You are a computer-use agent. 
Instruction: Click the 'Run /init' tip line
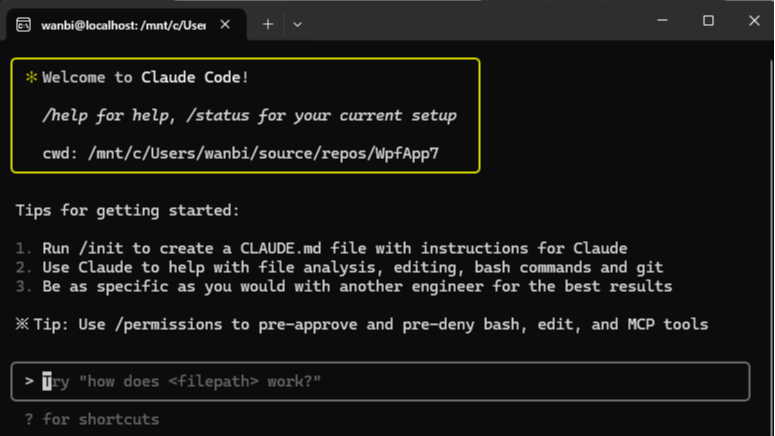[334, 248]
